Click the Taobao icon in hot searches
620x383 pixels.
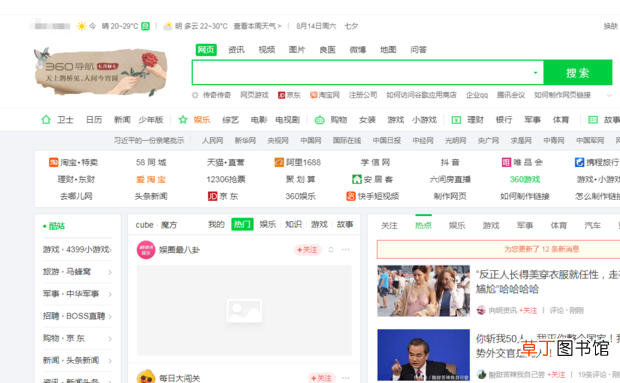[x=314, y=95]
